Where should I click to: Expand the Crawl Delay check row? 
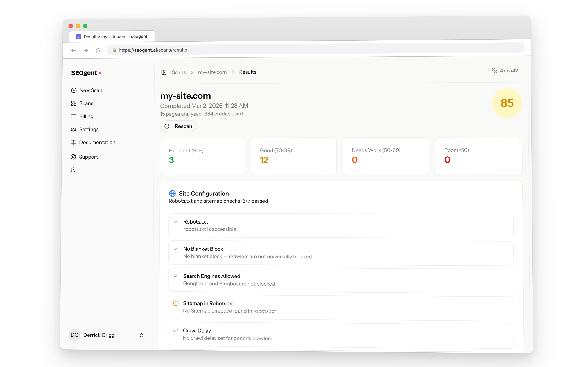[x=341, y=334]
